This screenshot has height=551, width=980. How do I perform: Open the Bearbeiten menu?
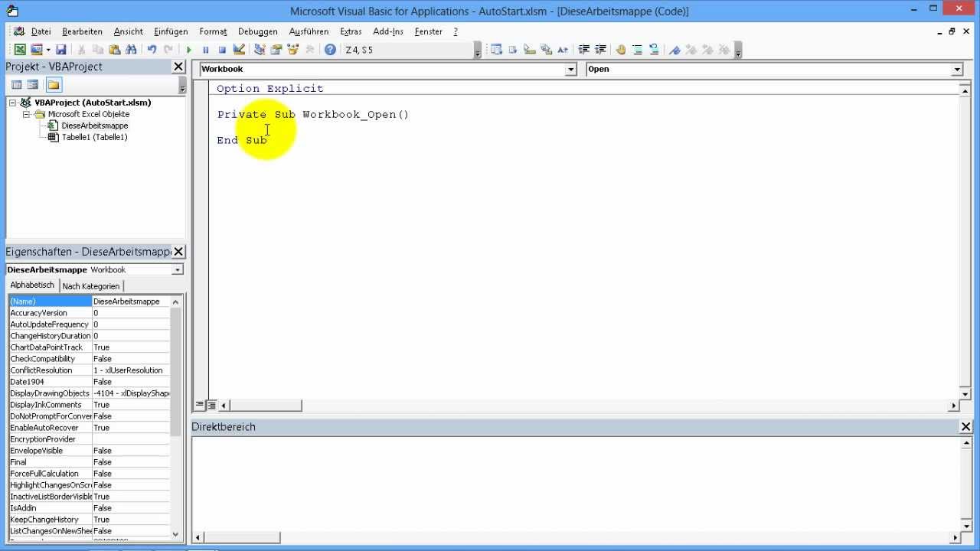click(x=82, y=31)
